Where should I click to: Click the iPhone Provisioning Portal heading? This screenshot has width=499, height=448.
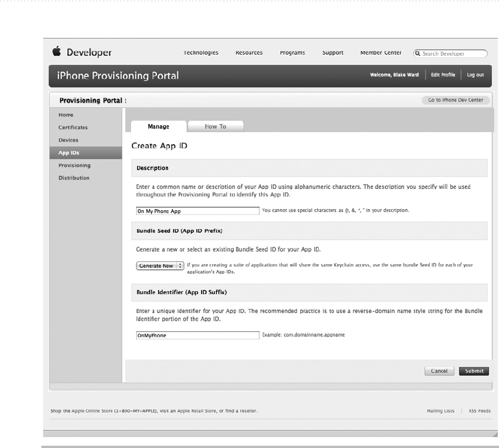click(x=118, y=75)
